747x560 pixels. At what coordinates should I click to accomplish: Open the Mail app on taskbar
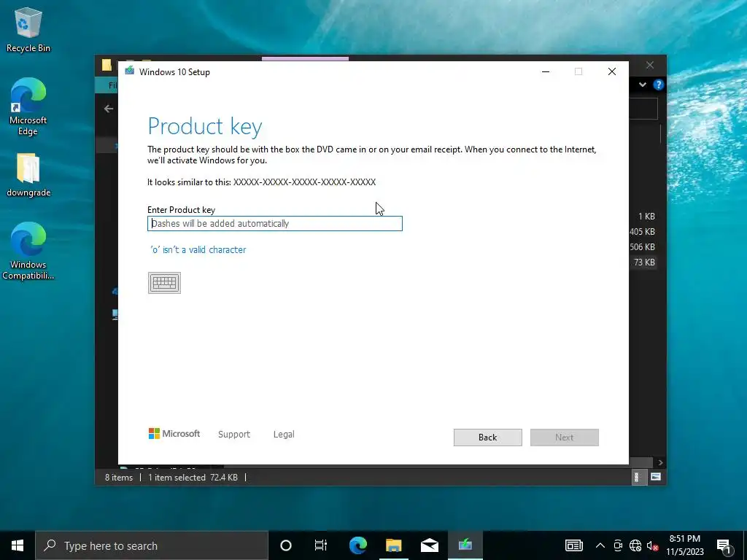pyautogui.click(x=429, y=545)
